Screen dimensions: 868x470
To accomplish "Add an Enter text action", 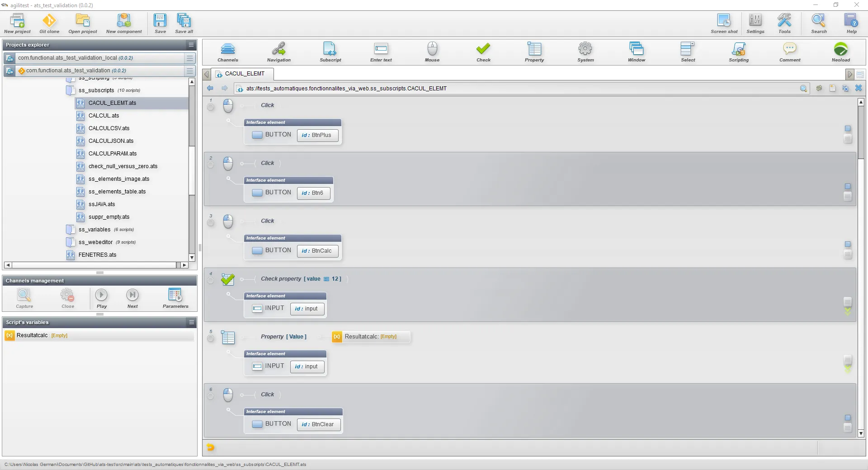I will click(381, 52).
